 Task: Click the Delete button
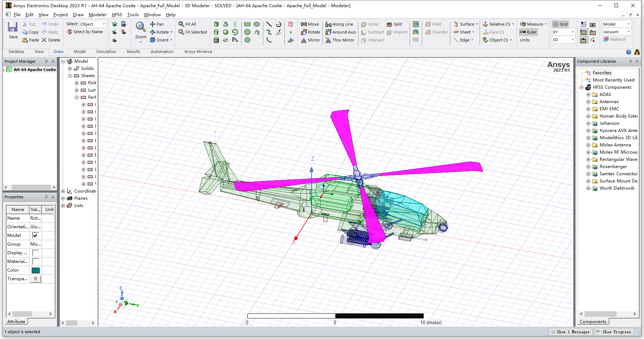pos(51,40)
